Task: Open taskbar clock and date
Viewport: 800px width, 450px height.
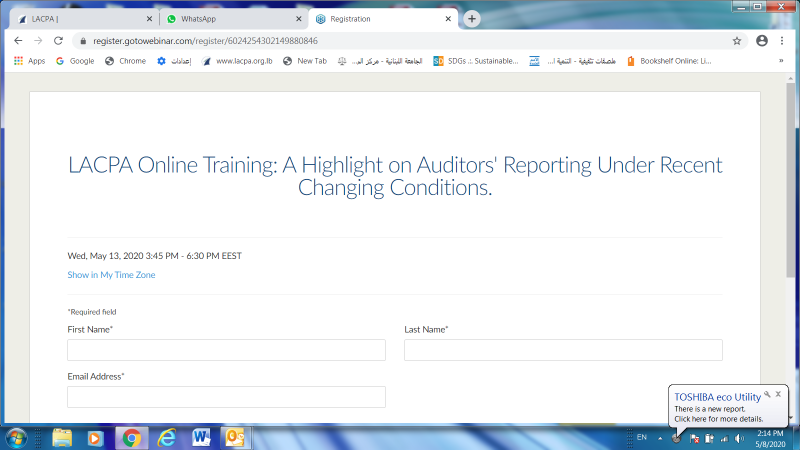Action: pyautogui.click(x=770, y=439)
